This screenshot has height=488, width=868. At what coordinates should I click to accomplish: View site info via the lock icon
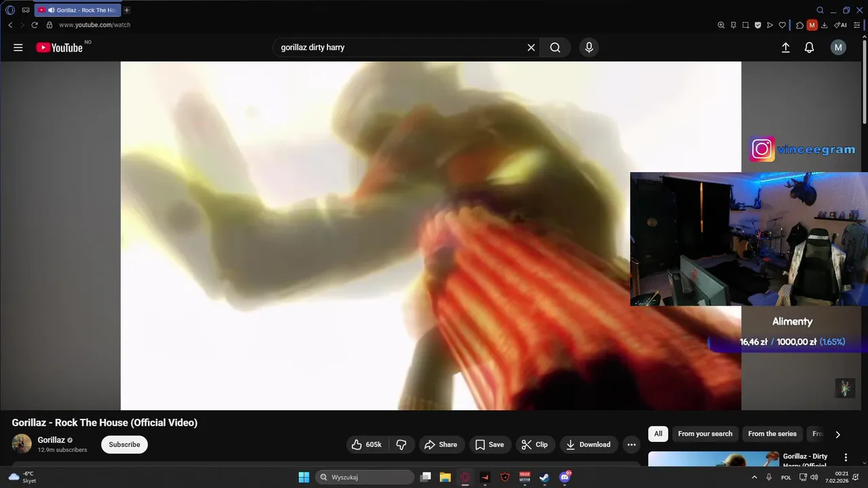click(x=49, y=25)
